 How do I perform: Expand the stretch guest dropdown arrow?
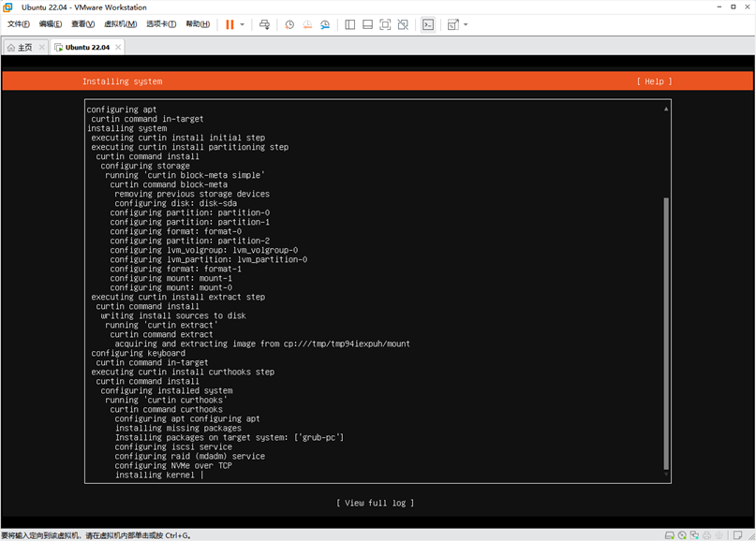coord(466,24)
